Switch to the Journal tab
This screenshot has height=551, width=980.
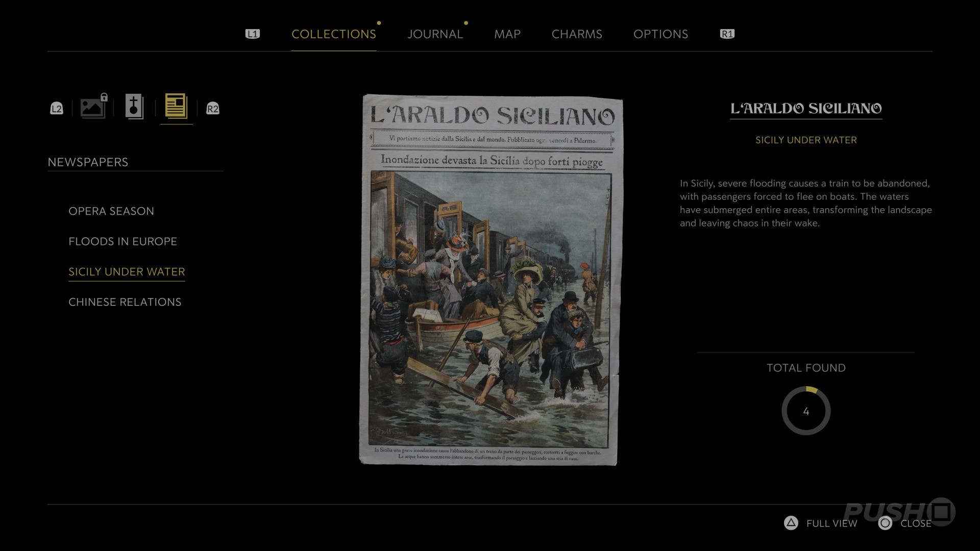pyautogui.click(x=435, y=34)
